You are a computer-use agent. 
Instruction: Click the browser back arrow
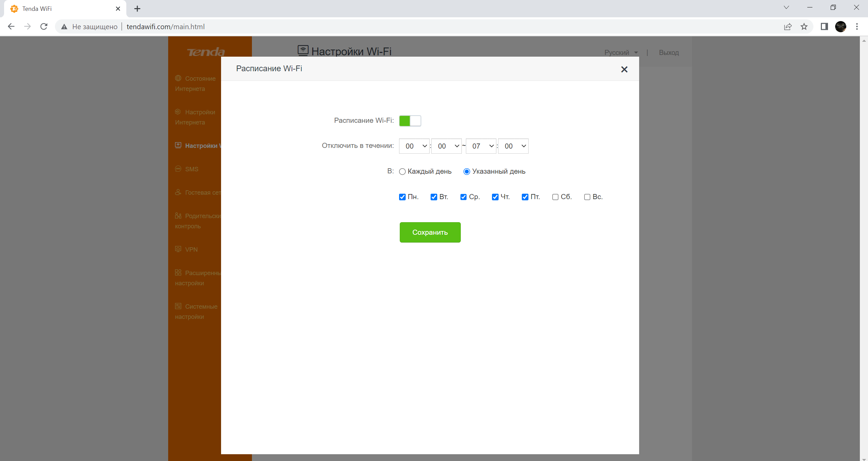11,26
